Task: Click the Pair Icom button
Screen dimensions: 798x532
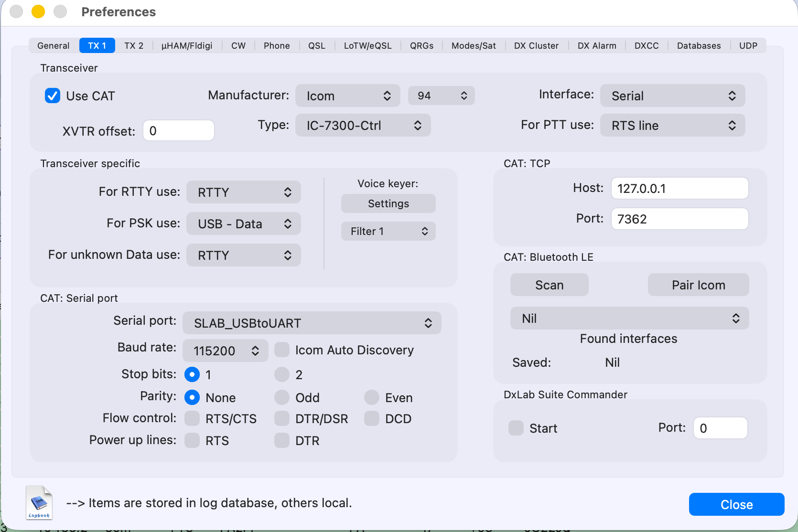Action: 698,285
